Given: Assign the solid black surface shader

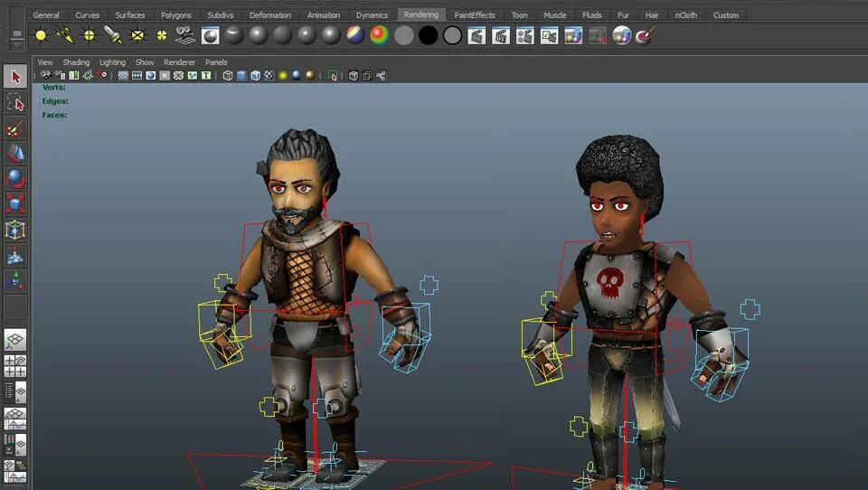Looking at the screenshot, I should point(428,36).
